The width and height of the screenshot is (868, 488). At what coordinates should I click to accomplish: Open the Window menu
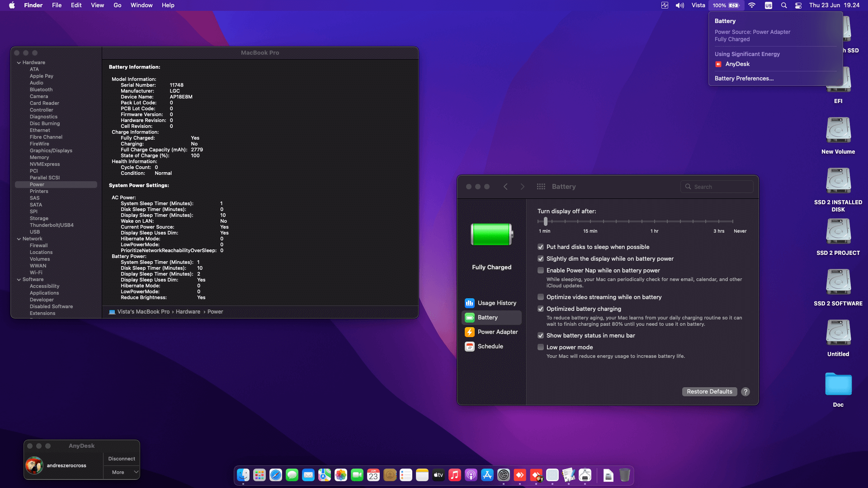coord(142,5)
